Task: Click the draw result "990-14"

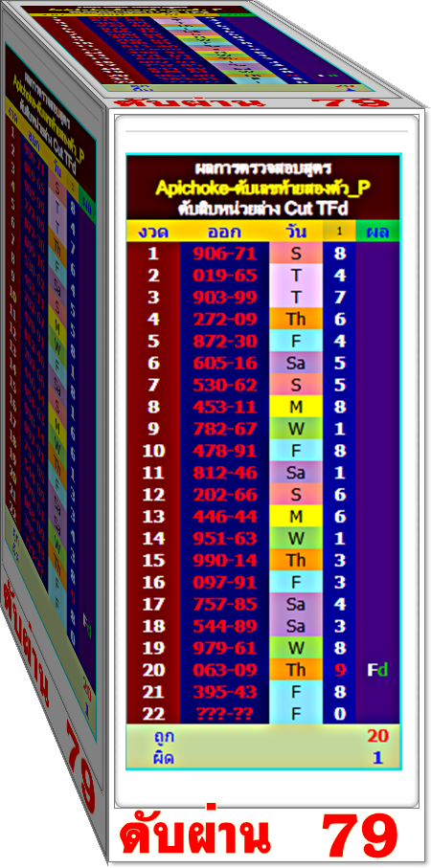Action: [224, 560]
